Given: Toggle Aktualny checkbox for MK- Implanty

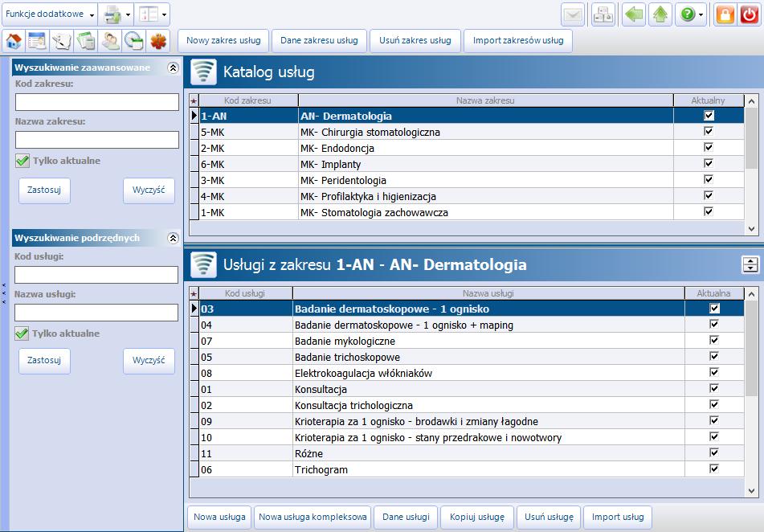Looking at the screenshot, I should tap(709, 163).
